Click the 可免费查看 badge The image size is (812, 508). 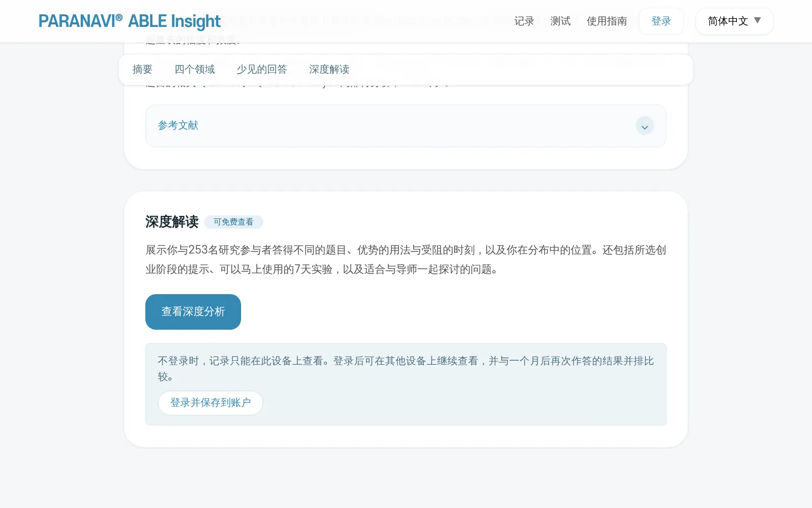point(233,222)
